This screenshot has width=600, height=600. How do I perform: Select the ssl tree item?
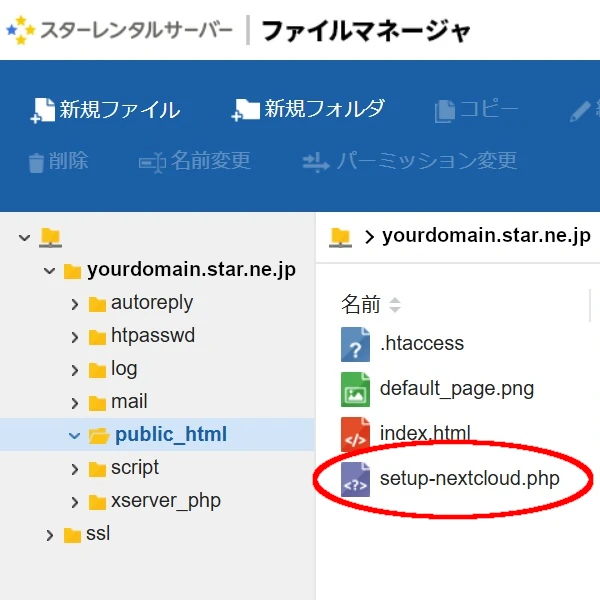point(98,534)
